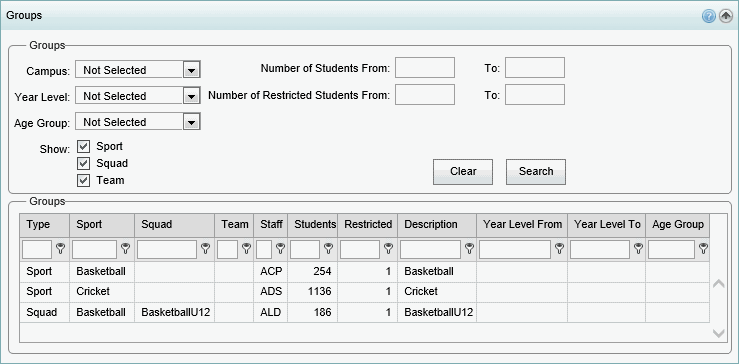Uncheck the Squad checkbox
Viewport: 739px width, 364px height.
[x=83, y=164]
